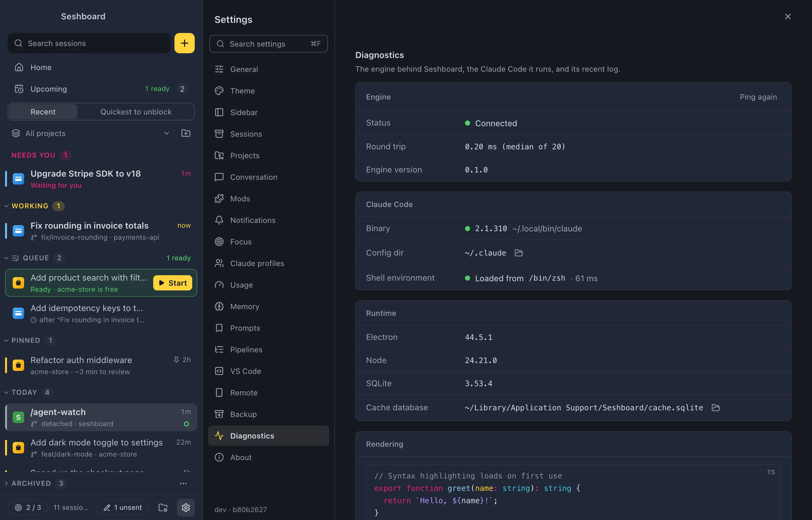Click the Memory brain icon
Image resolution: width=812 pixels, height=520 pixels.
(219, 306)
